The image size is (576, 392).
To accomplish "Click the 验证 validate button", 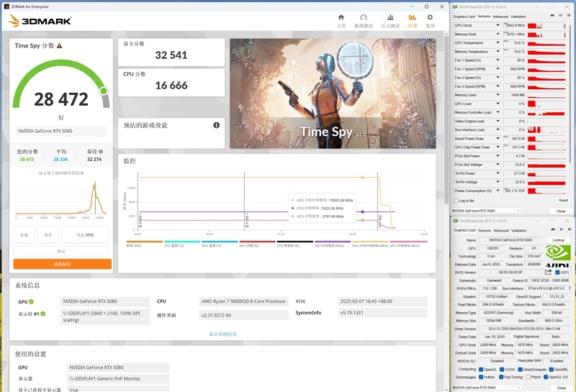I will click(x=61, y=252).
